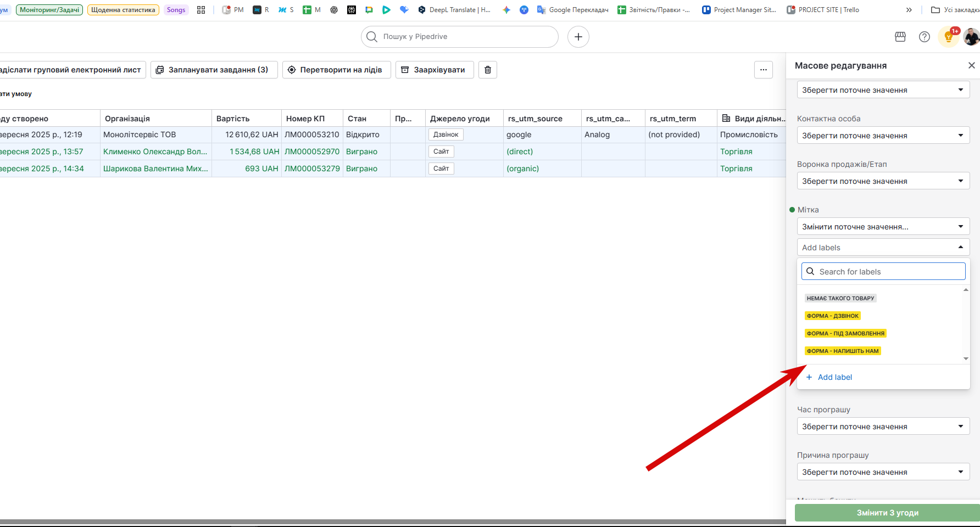Screen dimensions: 980x527
Task: Open the Songs bookmark group
Action: pyautogui.click(x=176, y=10)
